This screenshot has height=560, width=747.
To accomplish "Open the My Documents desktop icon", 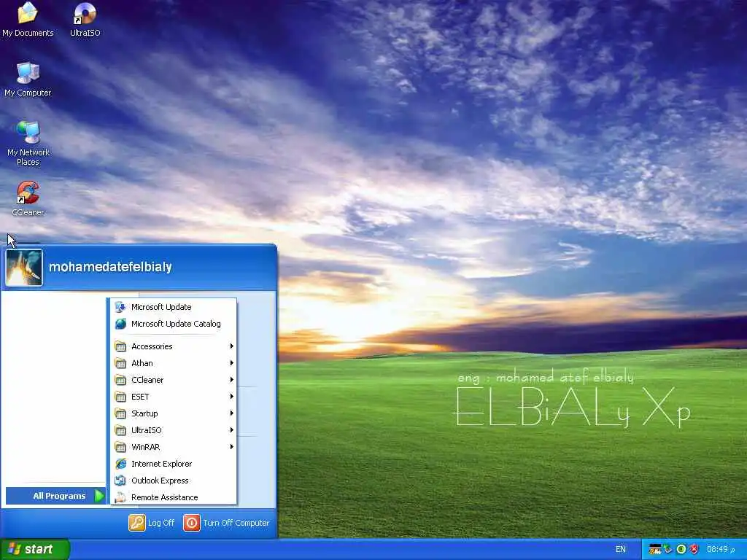I will [28, 19].
